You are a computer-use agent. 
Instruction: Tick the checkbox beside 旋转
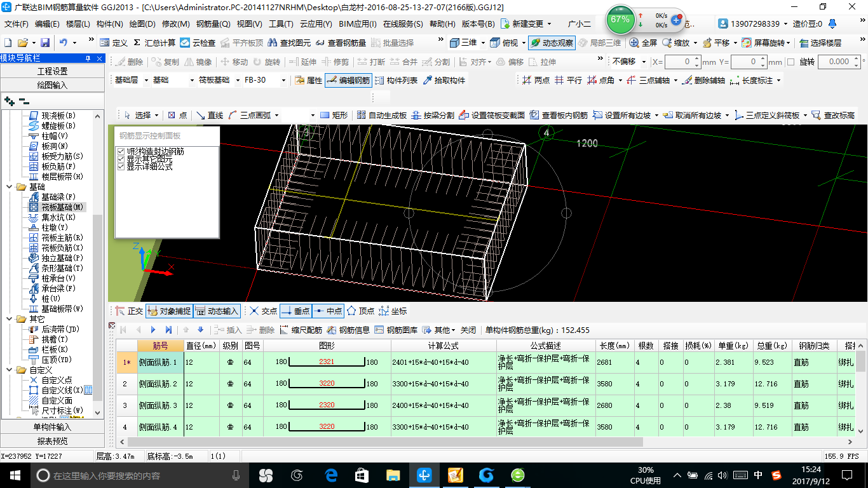pos(791,62)
